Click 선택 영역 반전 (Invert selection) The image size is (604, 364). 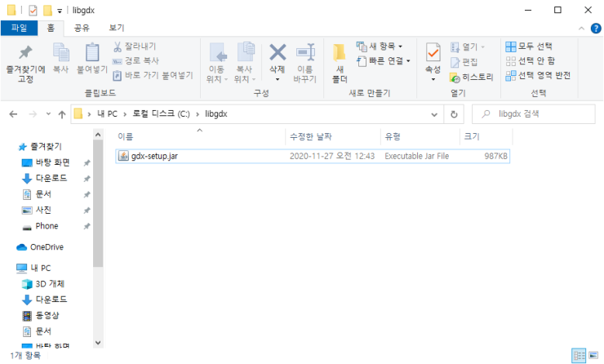tap(537, 75)
